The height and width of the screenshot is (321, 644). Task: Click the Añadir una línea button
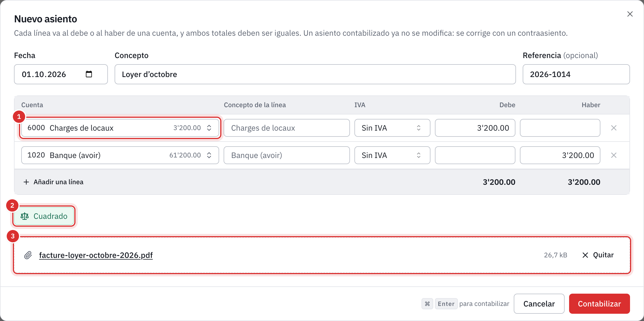(x=53, y=182)
